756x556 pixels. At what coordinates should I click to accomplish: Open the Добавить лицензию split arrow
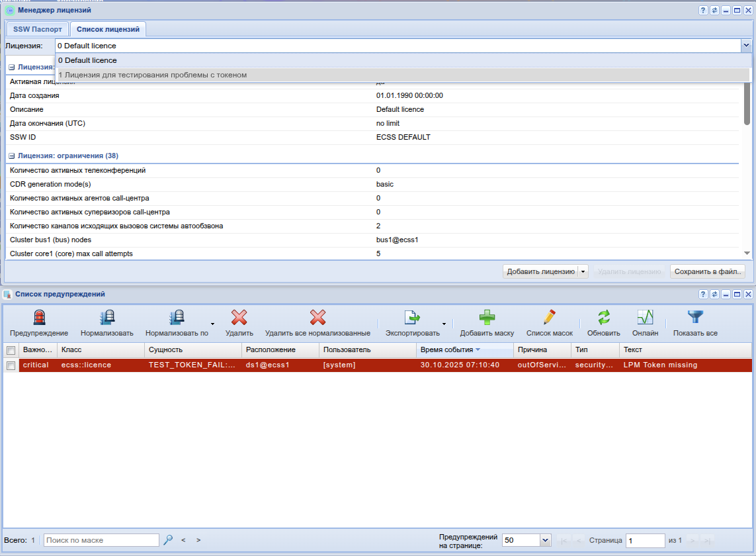(x=583, y=272)
